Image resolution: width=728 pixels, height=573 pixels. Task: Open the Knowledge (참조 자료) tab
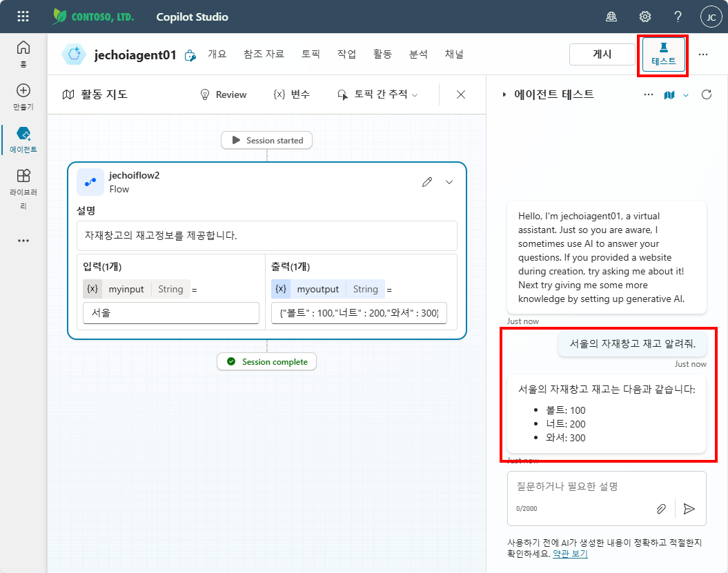coord(264,54)
